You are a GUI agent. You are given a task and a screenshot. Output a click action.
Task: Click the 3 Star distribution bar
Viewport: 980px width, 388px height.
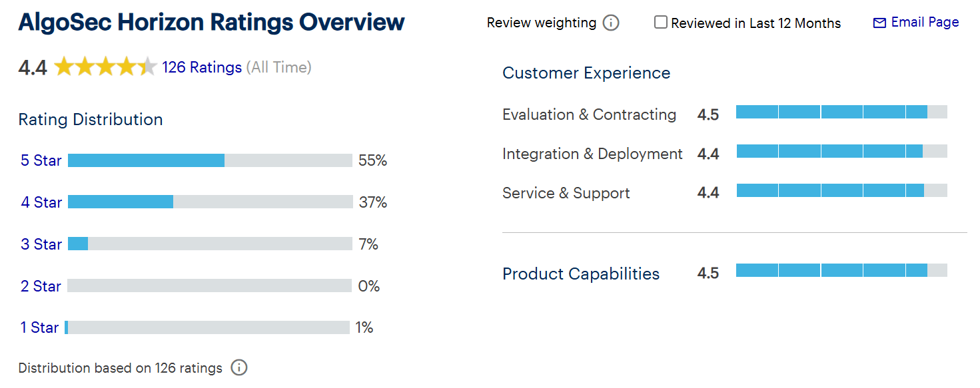210,244
